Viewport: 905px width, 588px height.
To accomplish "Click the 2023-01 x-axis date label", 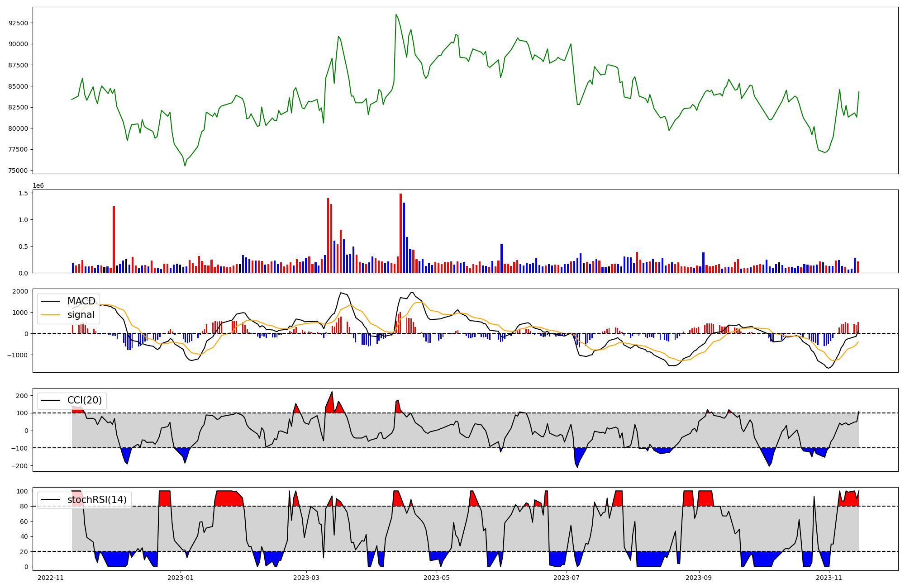I will [x=181, y=578].
